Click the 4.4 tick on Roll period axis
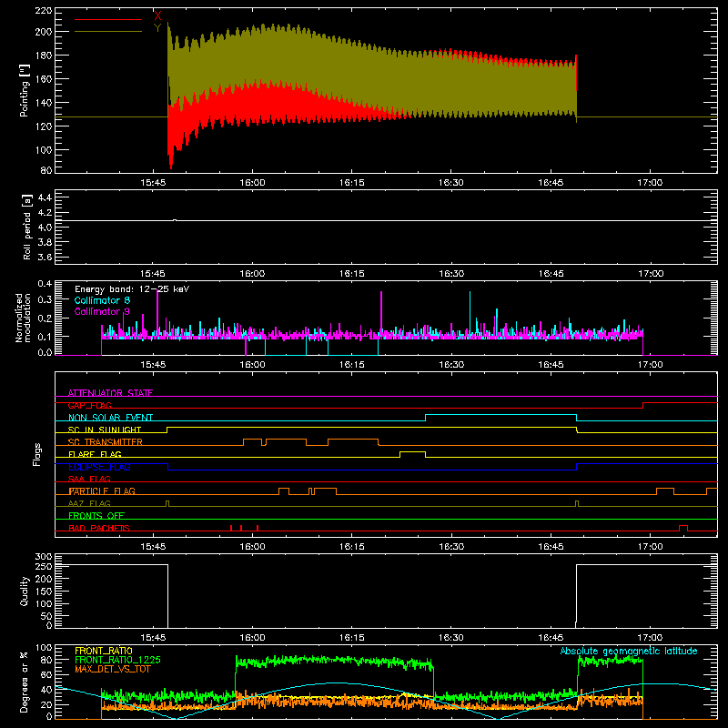 (x=45, y=197)
